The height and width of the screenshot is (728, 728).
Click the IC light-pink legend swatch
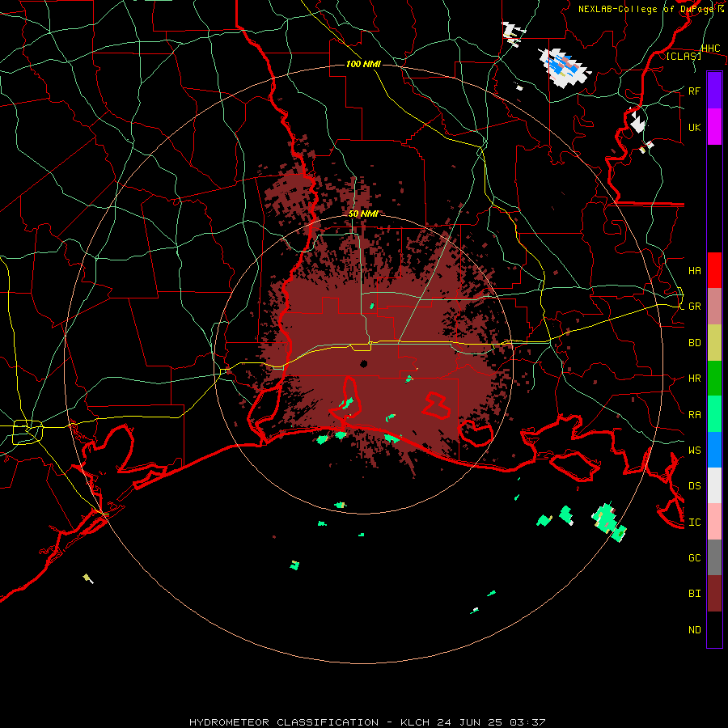pos(714,522)
